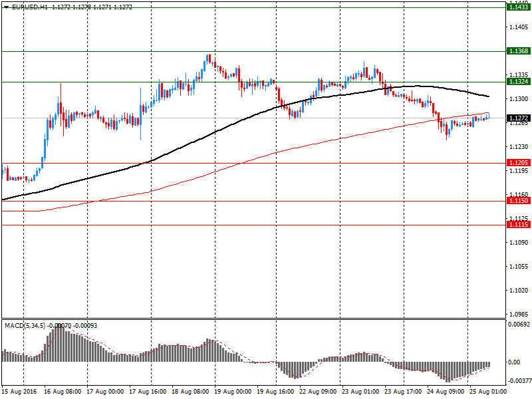Click the 19 Aug 16:00 time label

275,392
